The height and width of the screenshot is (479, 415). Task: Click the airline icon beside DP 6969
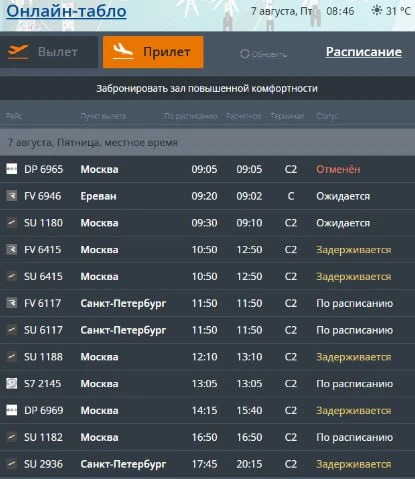coord(11,410)
